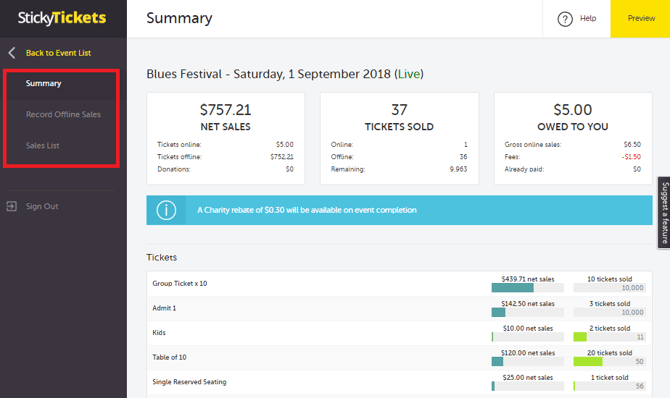Click the $439.71 net sales progress bar
Viewport: 670px width, 398px height.
[x=527, y=288]
